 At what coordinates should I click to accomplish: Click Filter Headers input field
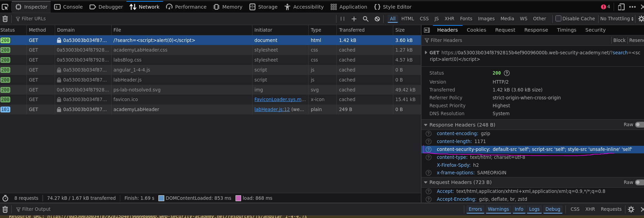pyautogui.click(x=517, y=40)
